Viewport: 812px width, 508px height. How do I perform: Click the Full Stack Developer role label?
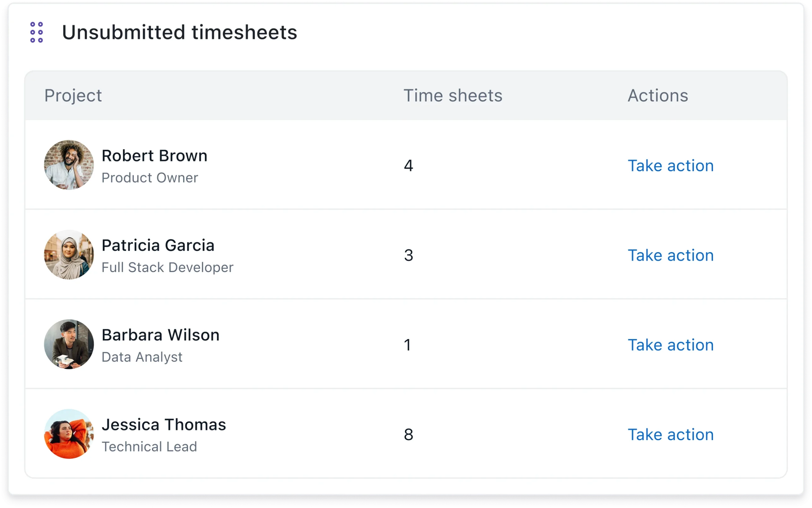167,267
